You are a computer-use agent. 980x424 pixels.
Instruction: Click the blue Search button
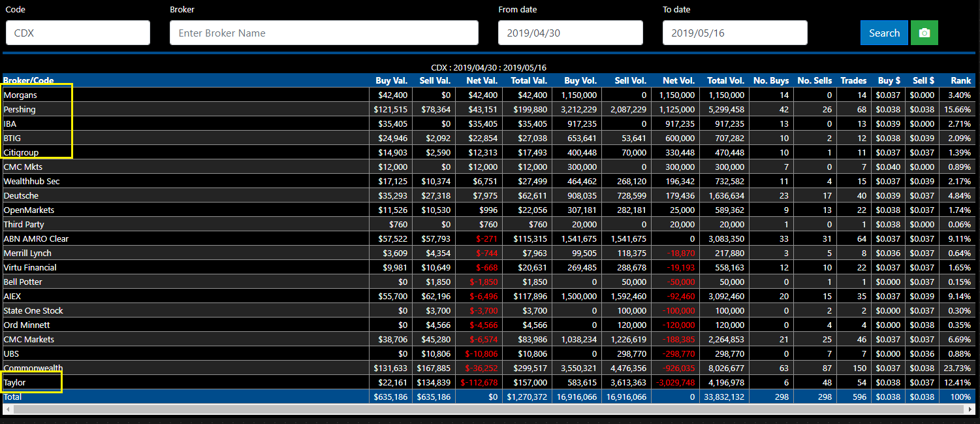click(884, 33)
